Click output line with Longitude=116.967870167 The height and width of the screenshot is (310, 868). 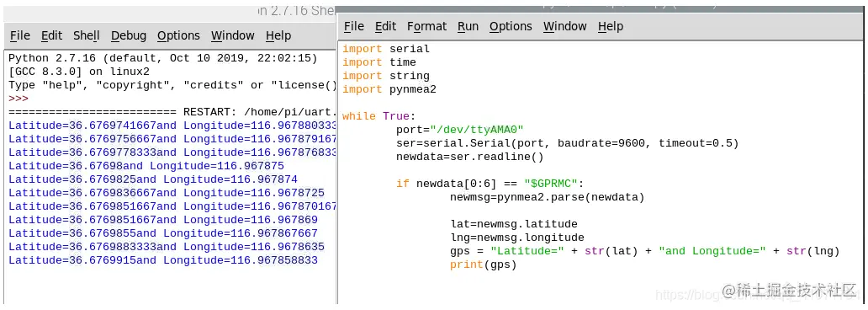(x=172, y=206)
